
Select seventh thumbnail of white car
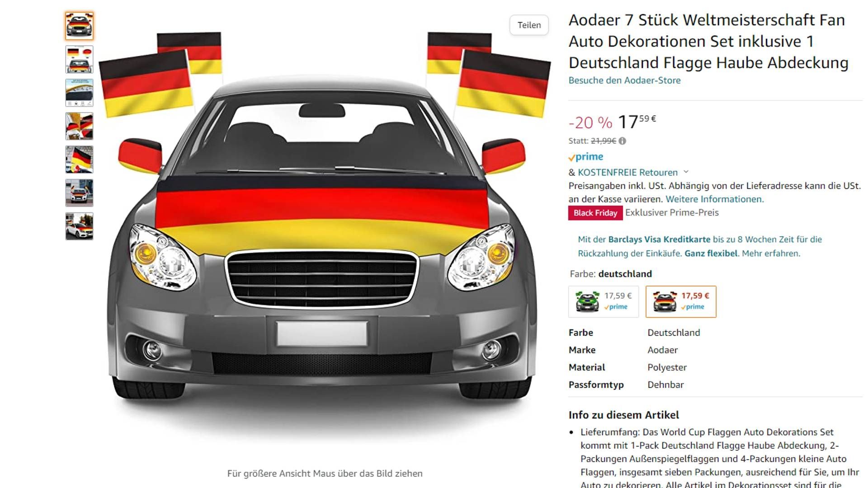coord(79,226)
